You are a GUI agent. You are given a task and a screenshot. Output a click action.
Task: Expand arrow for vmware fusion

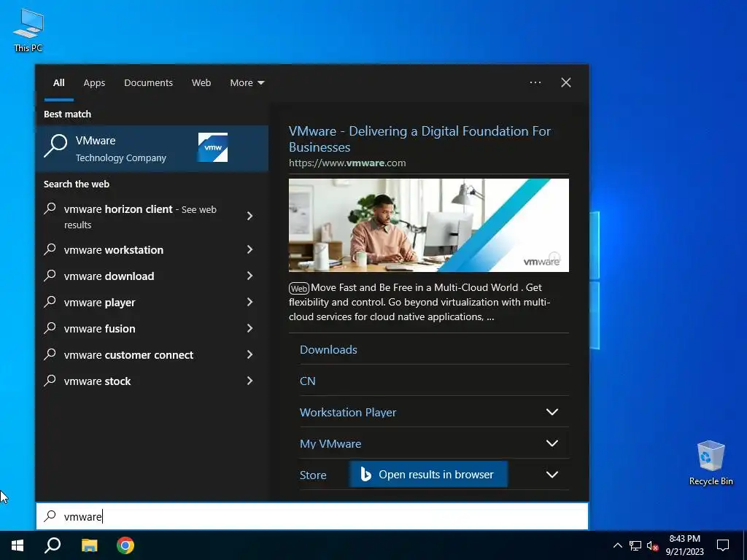[x=250, y=327]
